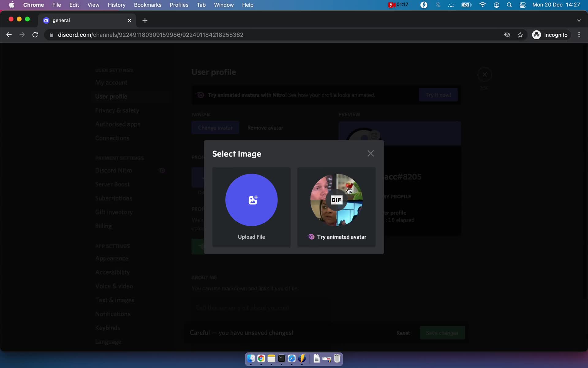
Task: Expand User Settings section
Action: point(114,70)
